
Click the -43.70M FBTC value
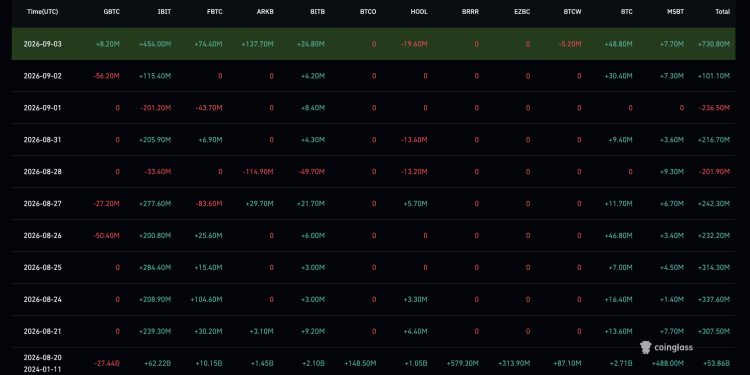pyautogui.click(x=209, y=108)
